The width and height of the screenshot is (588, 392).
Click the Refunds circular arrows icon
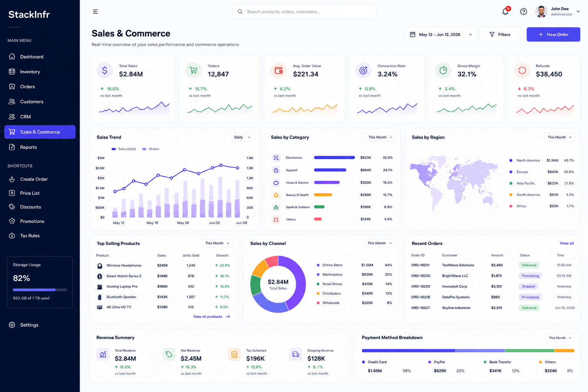[x=522, y=70]
